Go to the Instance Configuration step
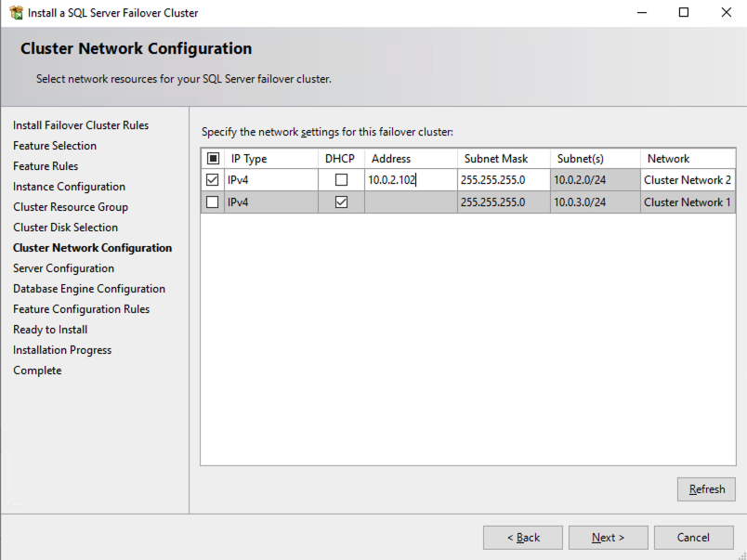Screen dimensions: 747x560 [69, 187]
